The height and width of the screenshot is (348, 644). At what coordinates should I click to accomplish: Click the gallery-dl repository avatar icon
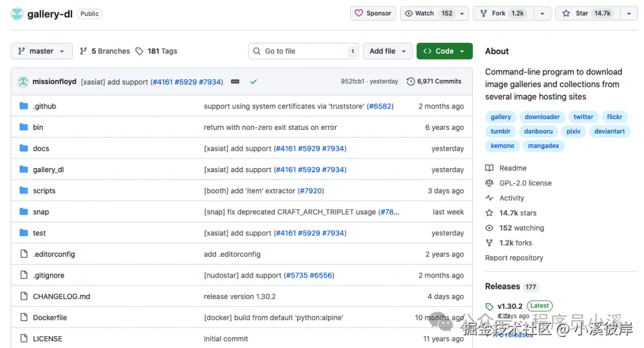pos(17,14)
